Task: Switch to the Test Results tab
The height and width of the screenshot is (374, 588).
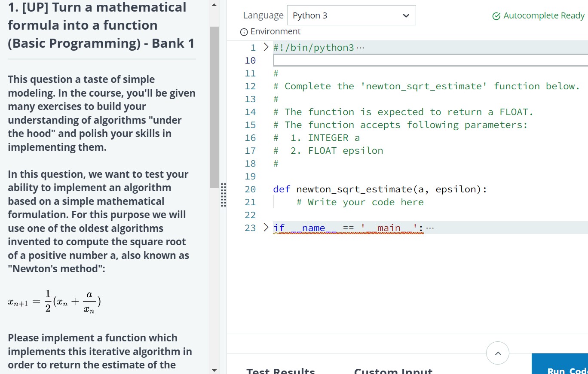Action: coord(281,370)
